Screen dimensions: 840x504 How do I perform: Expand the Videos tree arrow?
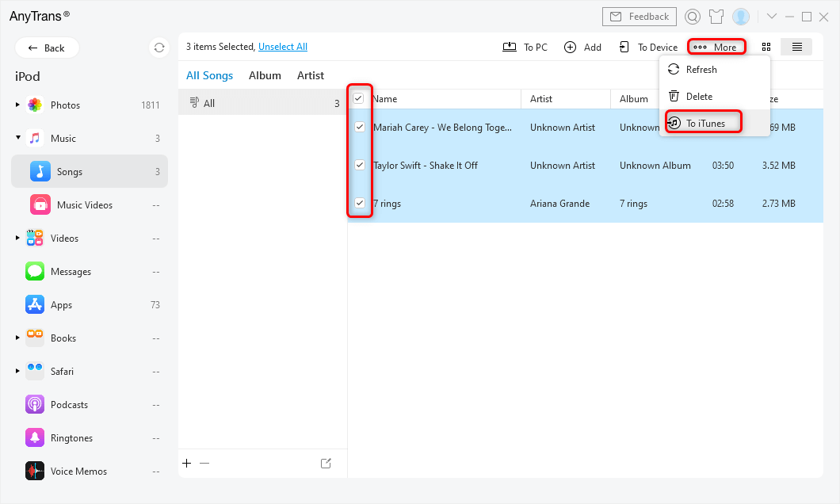click(17, 237)
